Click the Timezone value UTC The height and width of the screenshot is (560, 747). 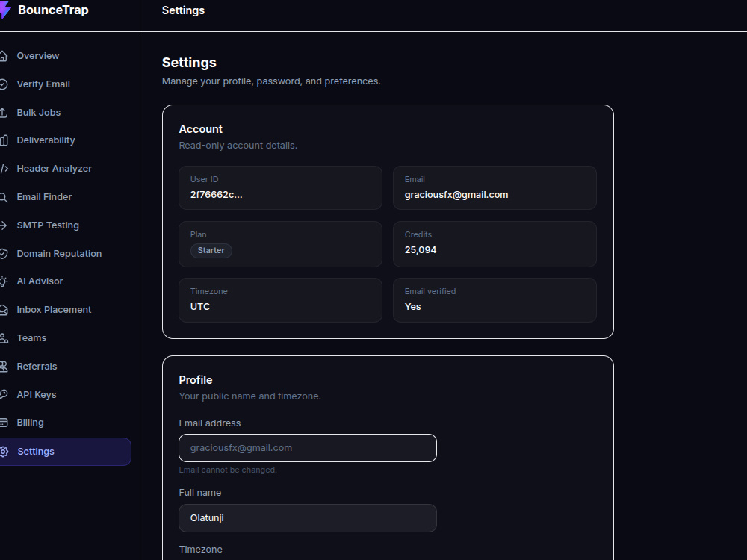200,307
